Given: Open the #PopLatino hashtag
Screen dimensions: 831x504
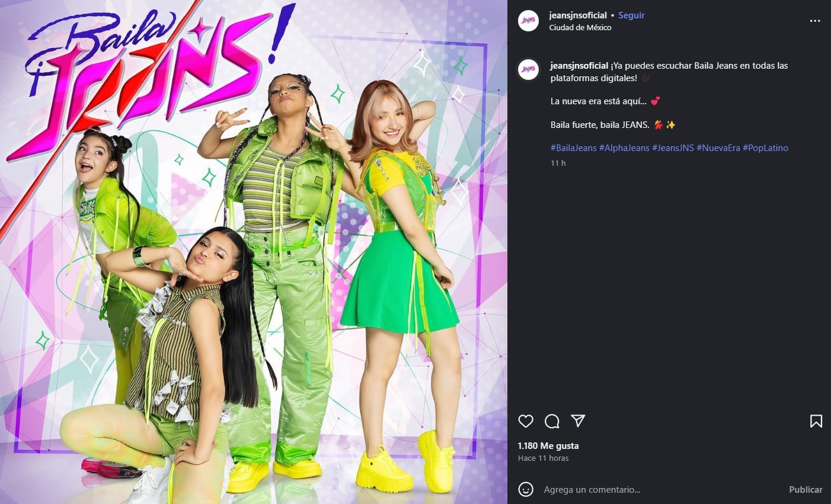Looking at the screenshot, I should [765, 148].
